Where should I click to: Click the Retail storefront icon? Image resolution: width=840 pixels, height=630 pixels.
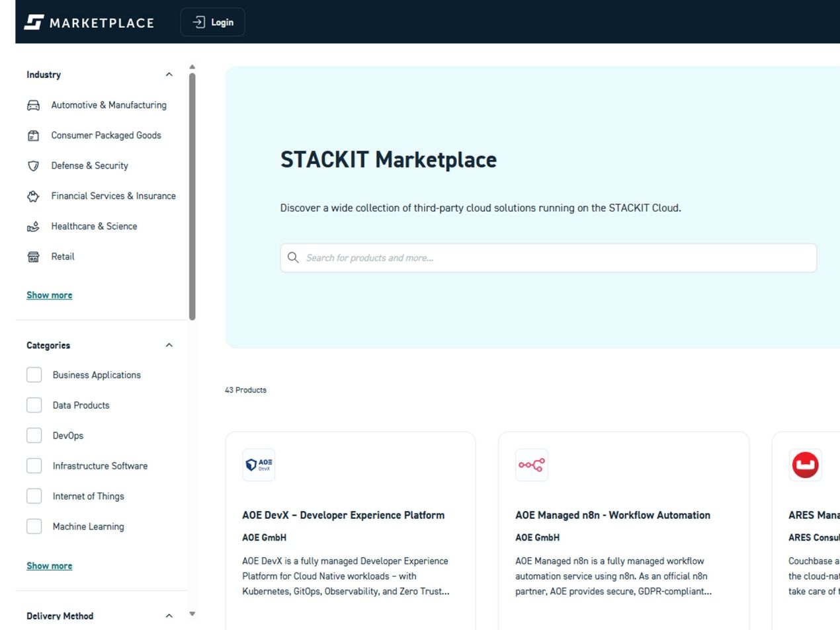pyautogui.click(x=34, y=256)
